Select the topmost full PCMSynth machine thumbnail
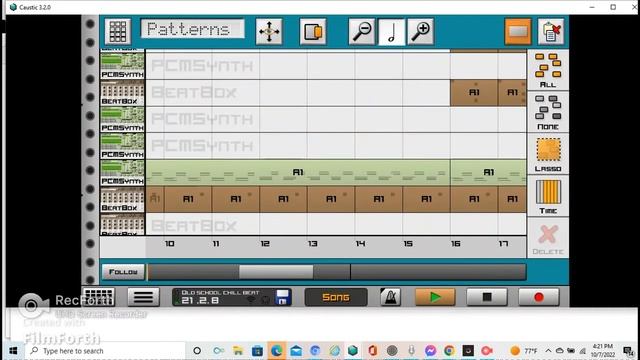This screenshot has width=640, height=360. pos(122,66)
